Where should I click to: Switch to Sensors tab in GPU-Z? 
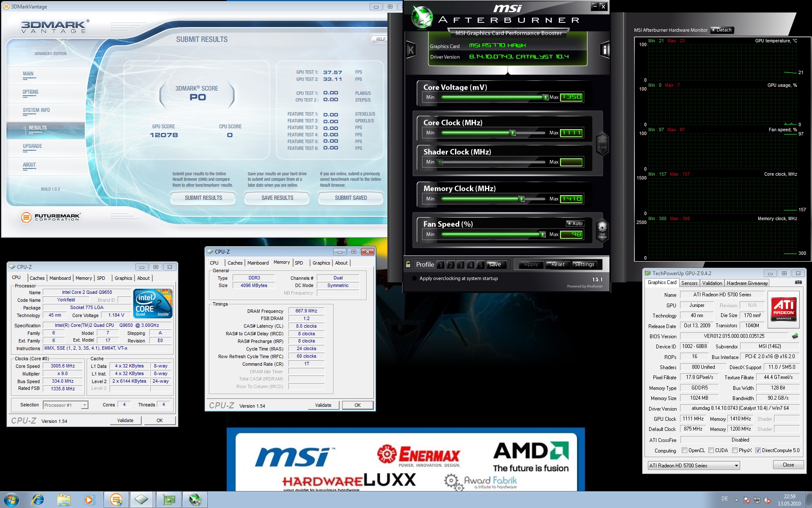pos(689,283)
